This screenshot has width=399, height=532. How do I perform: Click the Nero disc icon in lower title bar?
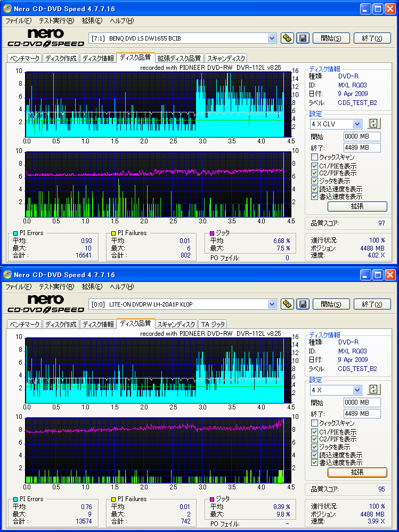tap(7, 275)
